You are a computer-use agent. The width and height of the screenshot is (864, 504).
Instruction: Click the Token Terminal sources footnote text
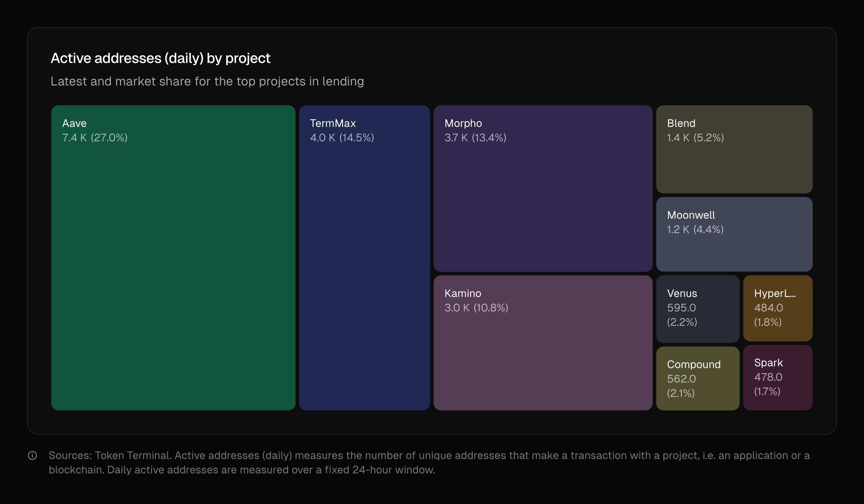tap(429, 463)
